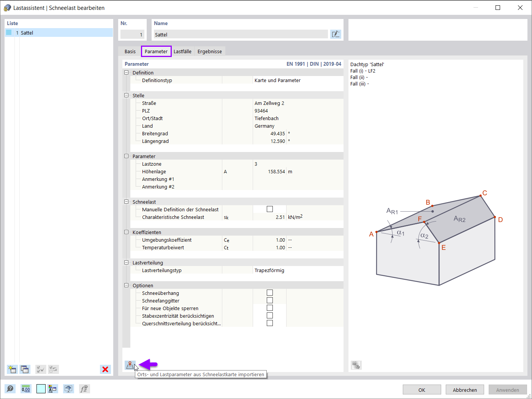Select all items in the list
The image size is (532, 399).
41,369
